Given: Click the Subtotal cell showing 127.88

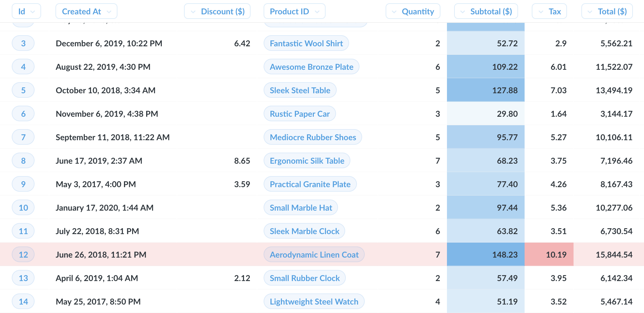Looking at the screenshot, I should [485, 90].
